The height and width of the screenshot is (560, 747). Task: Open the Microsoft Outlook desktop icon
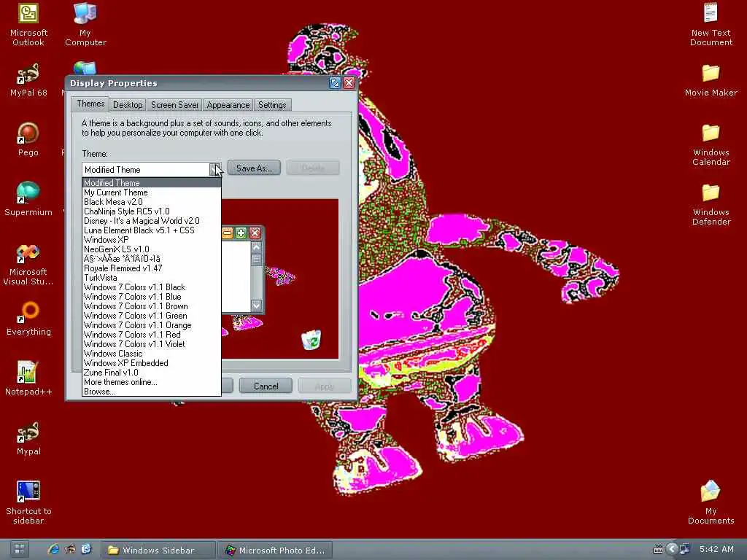click(28, 24)
